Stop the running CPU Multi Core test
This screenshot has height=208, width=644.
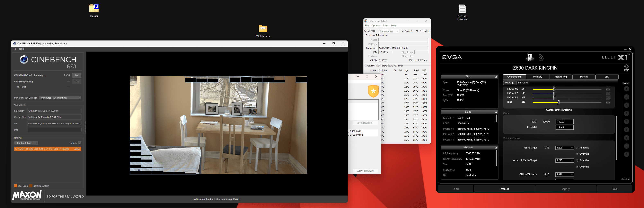point(77,75)
